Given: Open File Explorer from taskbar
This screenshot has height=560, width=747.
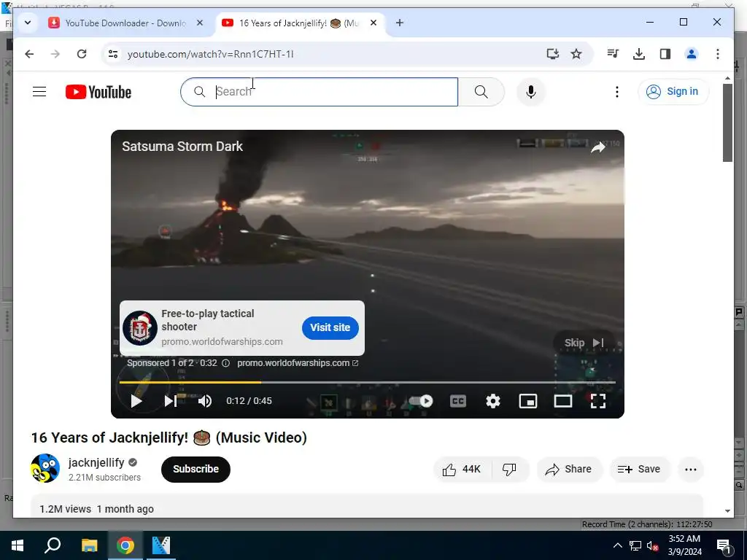Looking at the screenshot, I should (x=89, y=545).
